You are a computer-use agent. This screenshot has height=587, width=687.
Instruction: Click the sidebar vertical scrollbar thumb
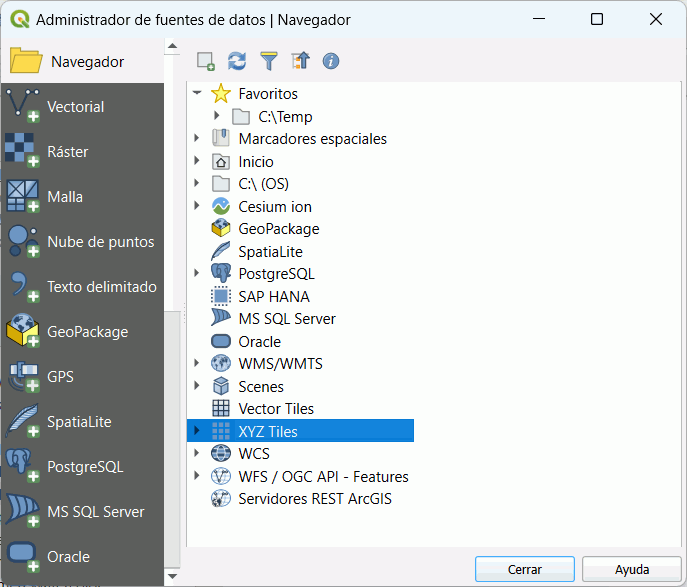(x=173, y=439)
